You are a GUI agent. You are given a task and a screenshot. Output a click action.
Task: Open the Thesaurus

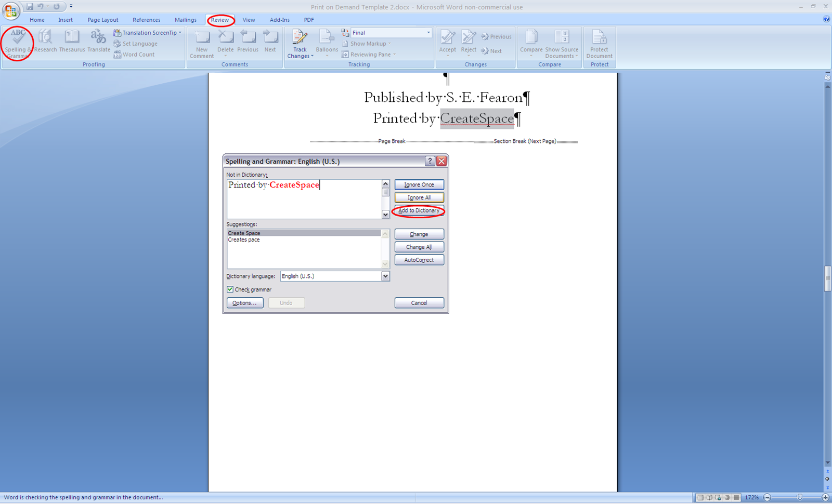(x=71, y=42)
